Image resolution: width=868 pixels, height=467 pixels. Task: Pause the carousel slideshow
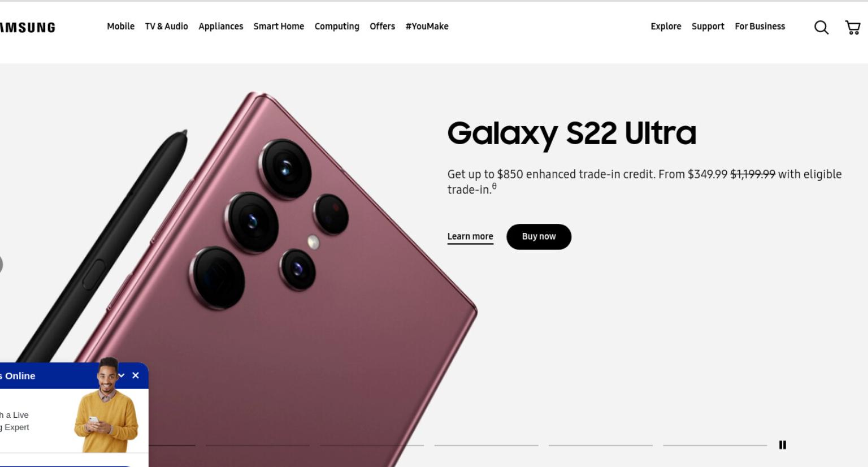(783, 445)
